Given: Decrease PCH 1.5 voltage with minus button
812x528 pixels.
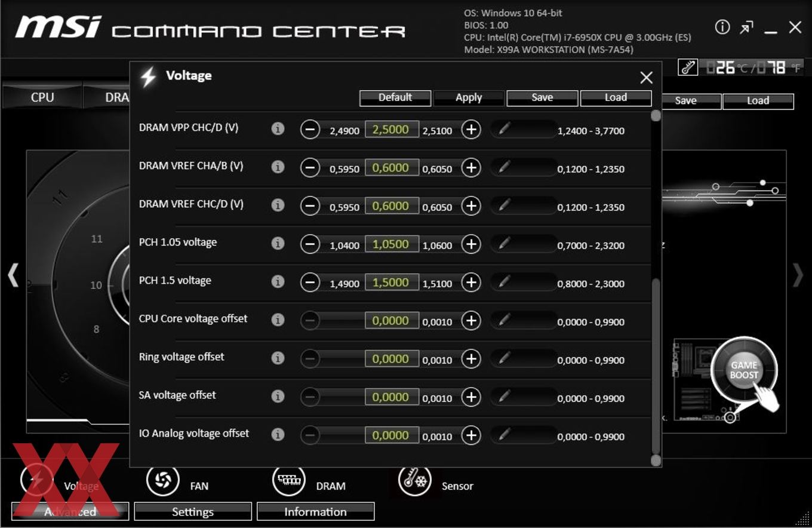Looking at the screenshot, I should coord(310,283).
